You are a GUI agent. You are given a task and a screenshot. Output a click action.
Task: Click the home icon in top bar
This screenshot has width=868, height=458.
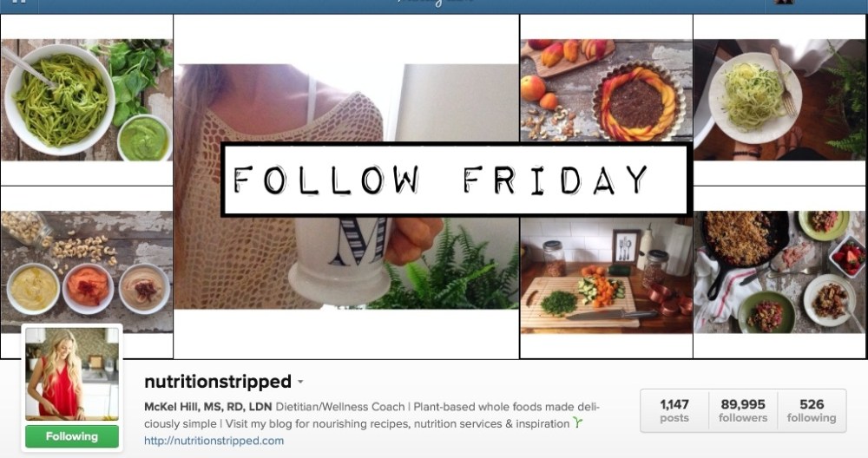[x=19, y=2]
